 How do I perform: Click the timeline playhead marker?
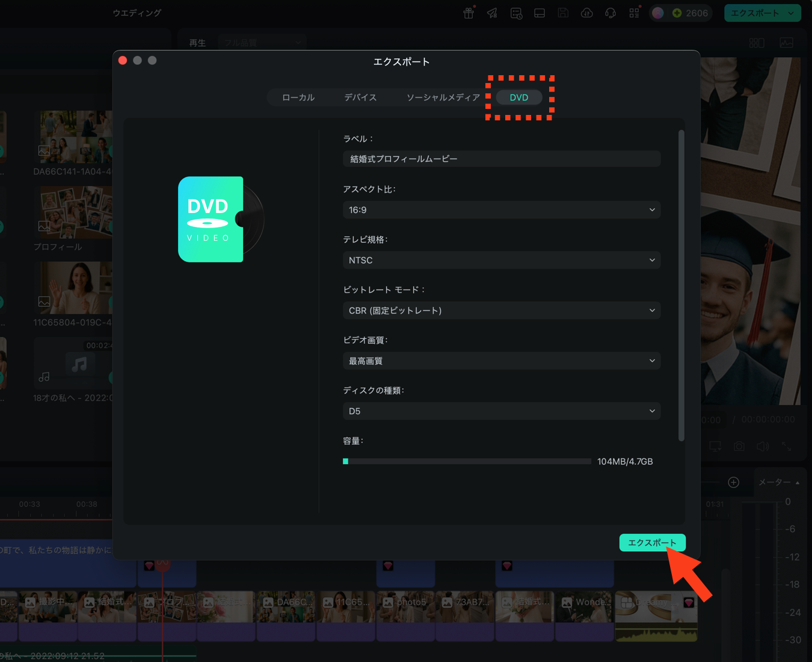pyautogui.click(x=162, y=565)
